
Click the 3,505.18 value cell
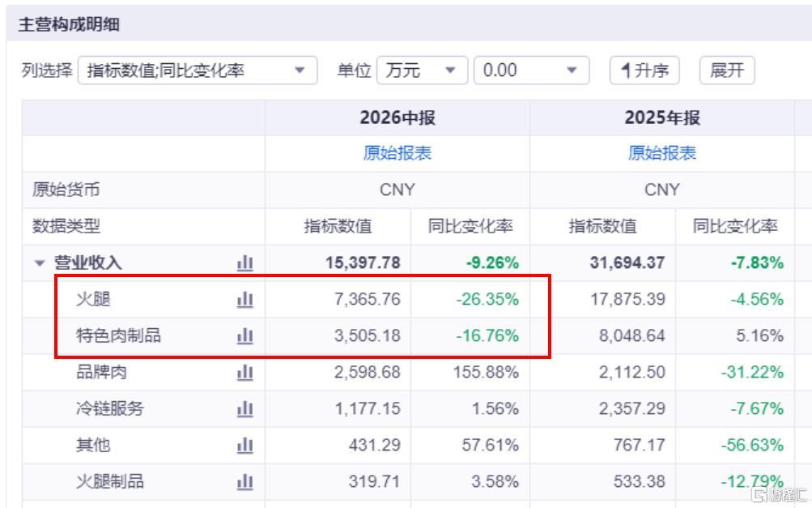coord(368,335)
